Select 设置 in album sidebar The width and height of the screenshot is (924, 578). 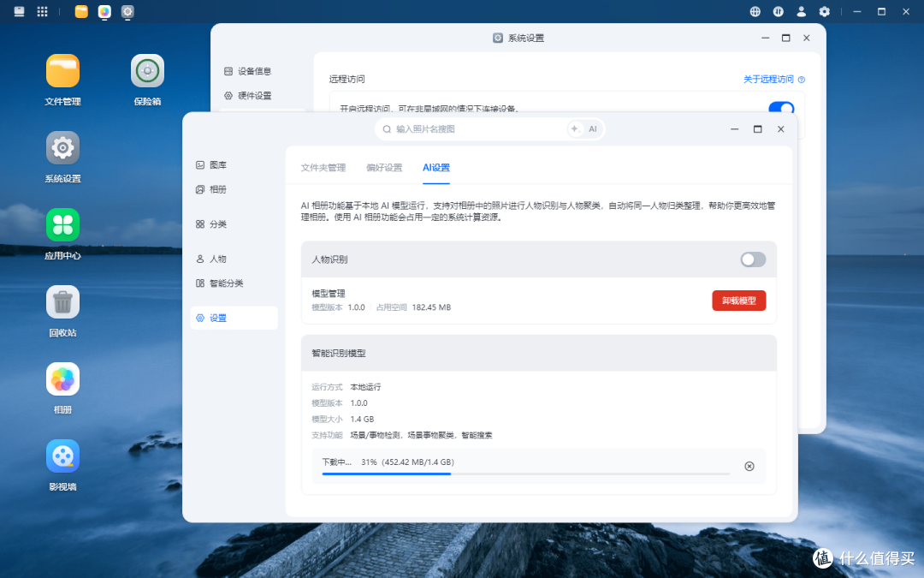coord(234,318)
